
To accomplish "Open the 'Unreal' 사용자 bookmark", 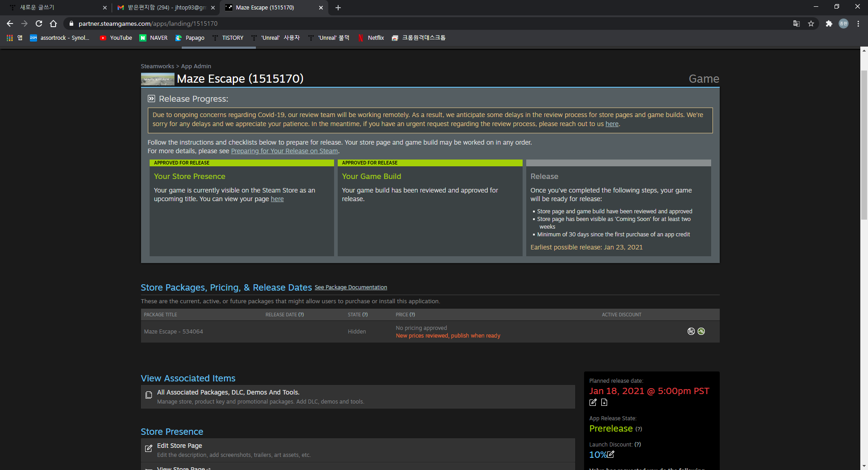I will [275, 38].
